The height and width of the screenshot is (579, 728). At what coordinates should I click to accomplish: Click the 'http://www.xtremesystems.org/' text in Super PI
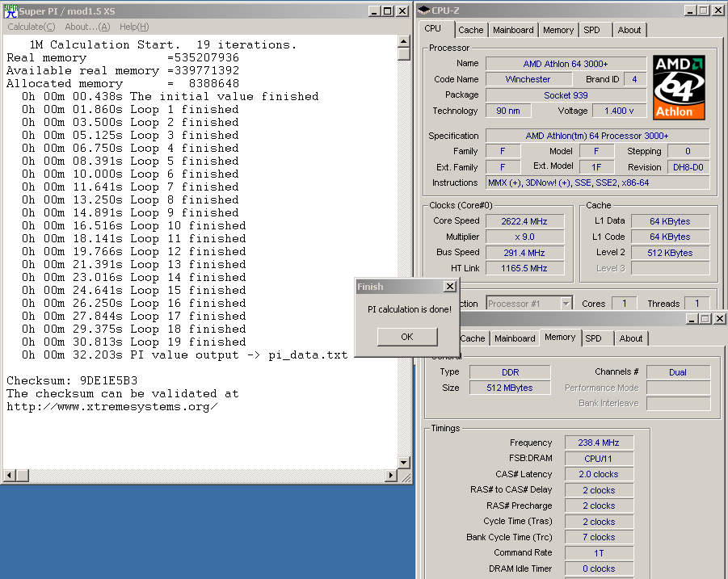(x=112, y=407)
